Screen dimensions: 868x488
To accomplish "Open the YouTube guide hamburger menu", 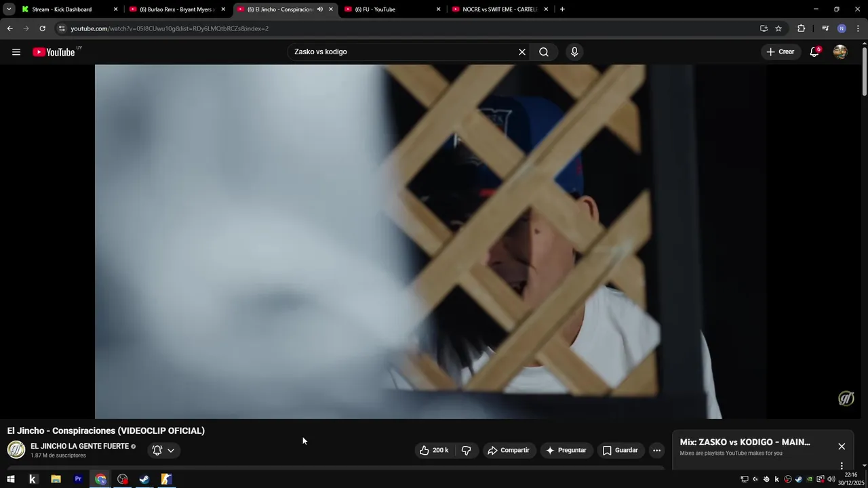I will coord(16,52).
